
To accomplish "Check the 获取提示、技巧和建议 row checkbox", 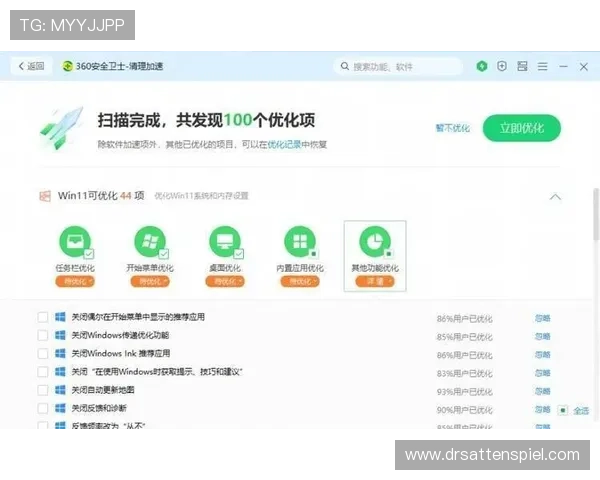I will point(43,372).
